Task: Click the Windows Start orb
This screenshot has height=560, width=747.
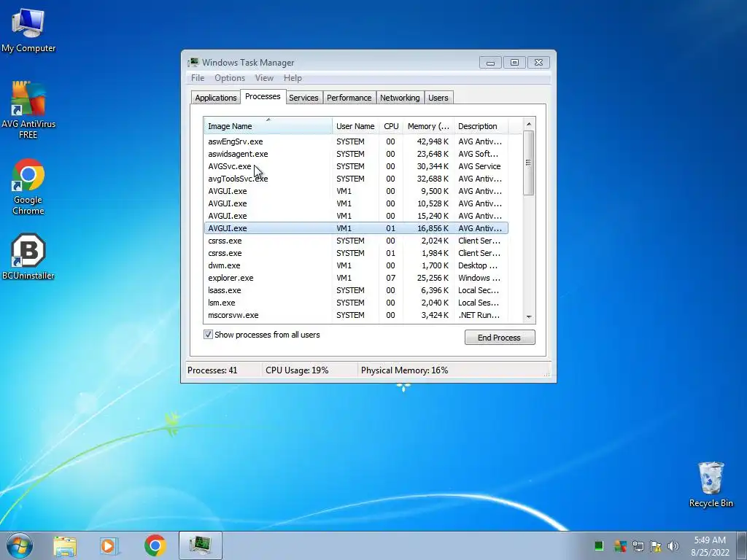Action: 20,545
